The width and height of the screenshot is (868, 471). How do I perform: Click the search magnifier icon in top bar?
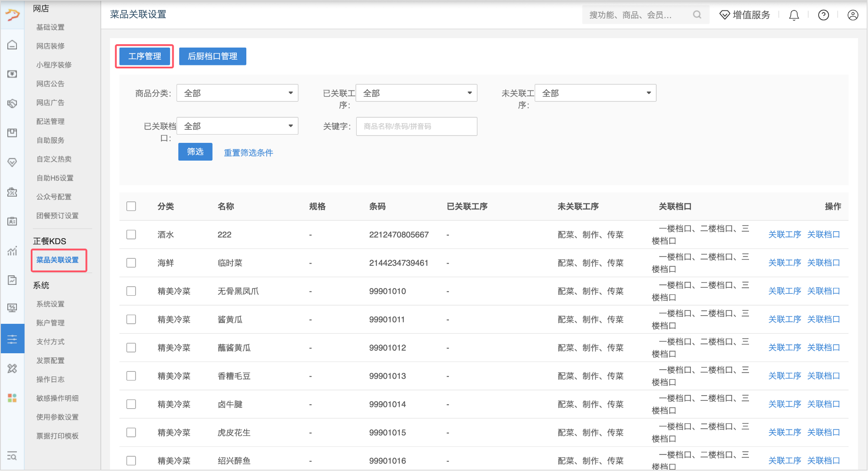click(697, 15)
